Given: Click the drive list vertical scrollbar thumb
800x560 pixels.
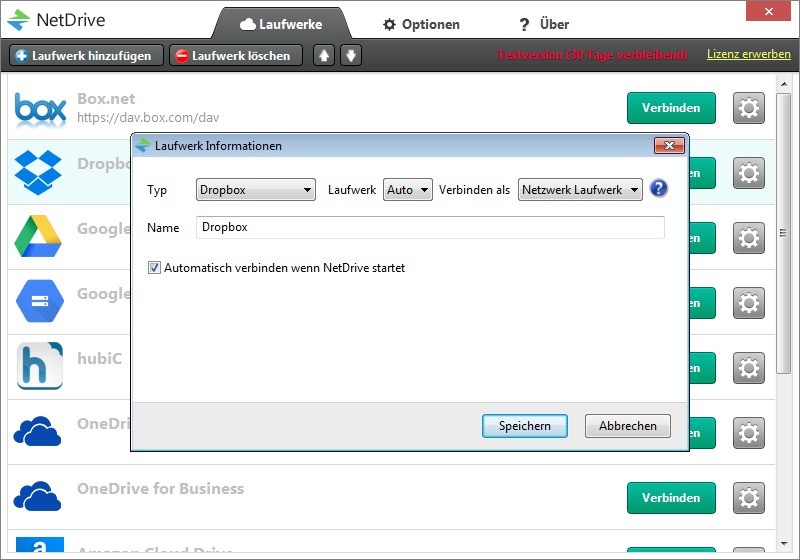Looking at the screenshot, I should click(x=783, y=233).
